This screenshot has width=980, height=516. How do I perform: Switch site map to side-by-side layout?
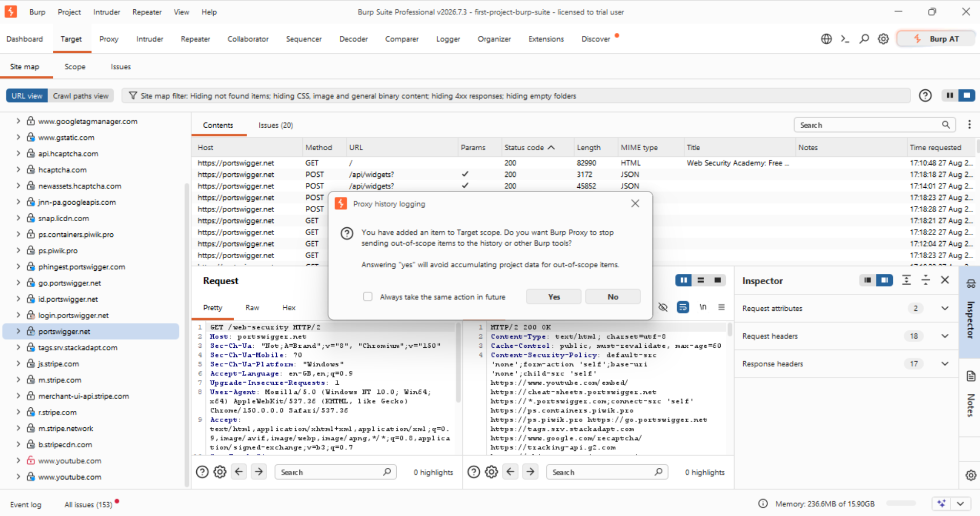coord(950,95)
